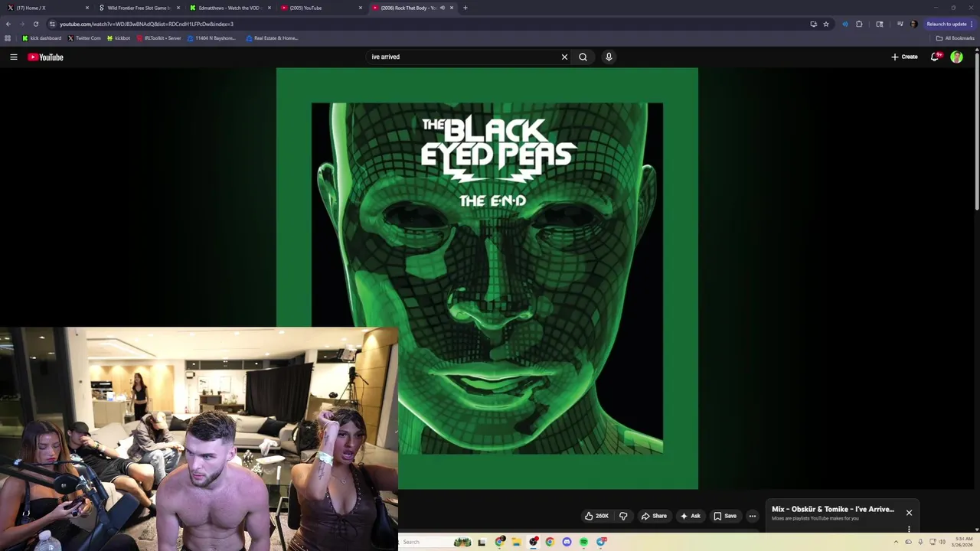980x551 pixels.
Task: Open taskbar volume control
Action: click(942, 542)
